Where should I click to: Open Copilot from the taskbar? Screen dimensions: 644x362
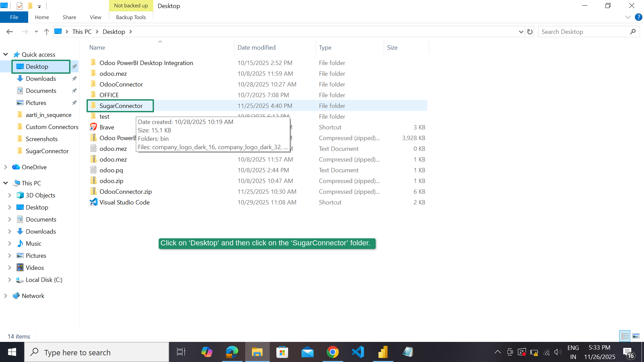(x=207, y=352)
